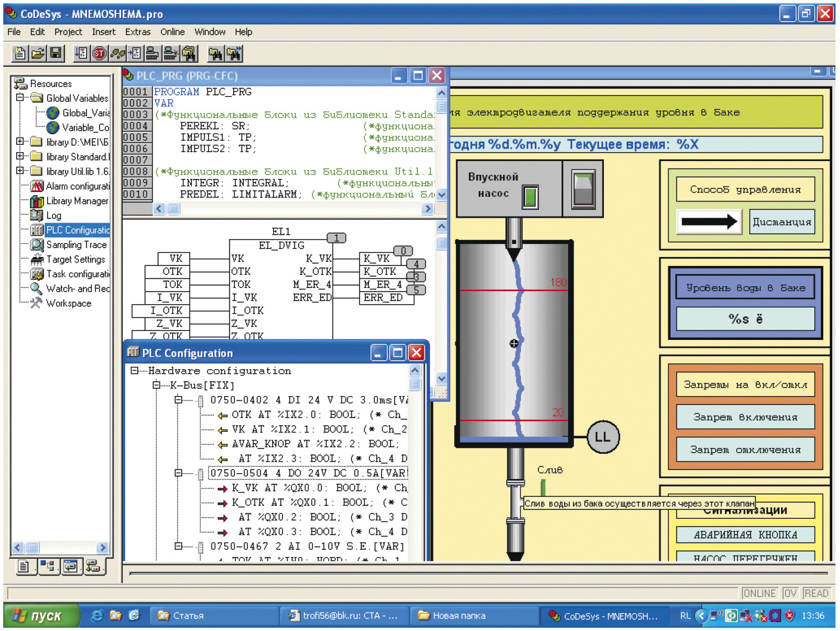This screenshot has width=840, height=631.
Task: Open the Insert menu
Action: (x=104, y=32)
